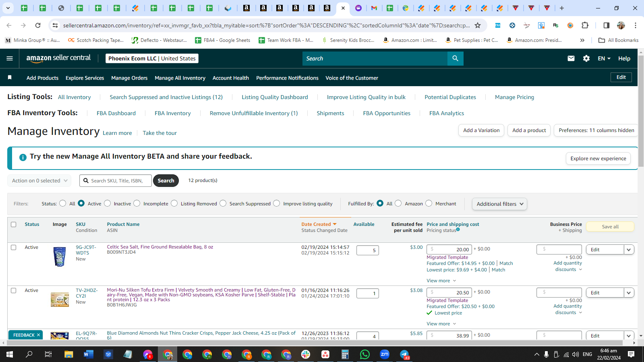
Task: Click the browser back arrow
Action: point(9,25)
